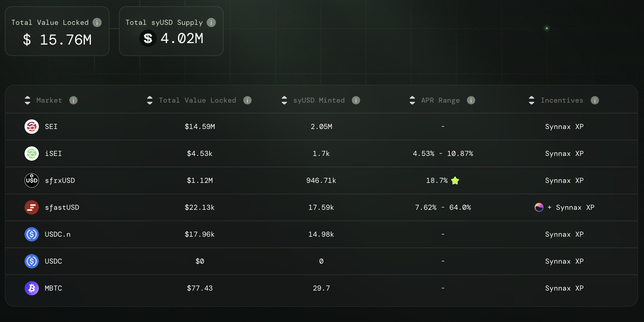The width and height of the screenshot is (644, 322).
Task: Click info icon next to Incentives header
Action: pos(595,100)
